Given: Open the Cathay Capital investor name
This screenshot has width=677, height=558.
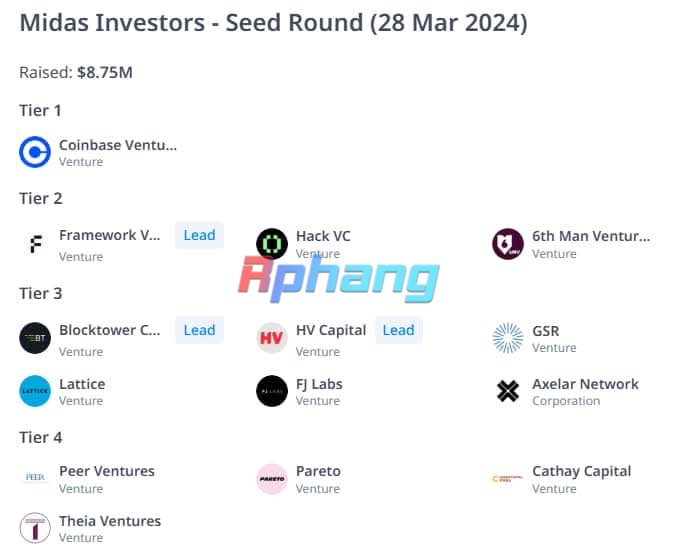Looking at the screenshot, I should coord(582,471).
